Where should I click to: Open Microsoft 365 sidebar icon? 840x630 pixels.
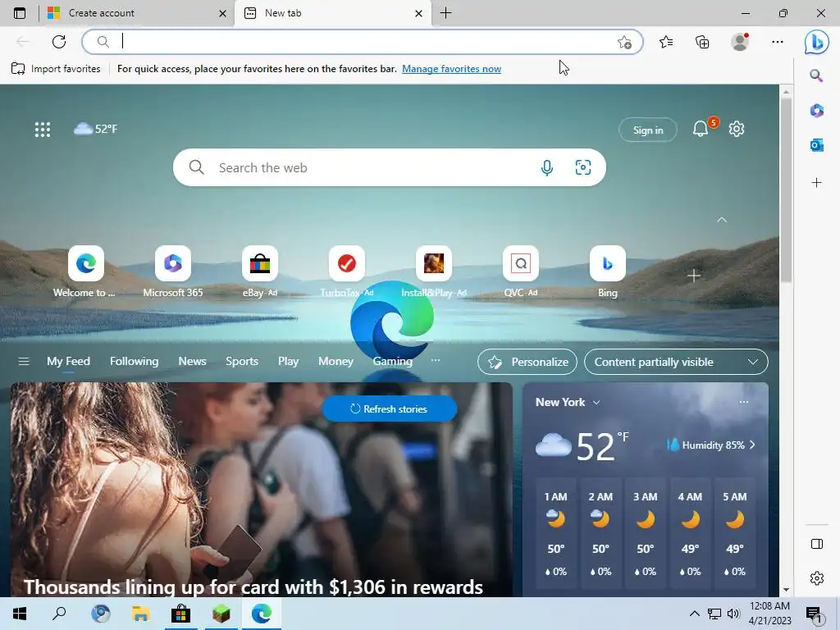tap(816, 111)
